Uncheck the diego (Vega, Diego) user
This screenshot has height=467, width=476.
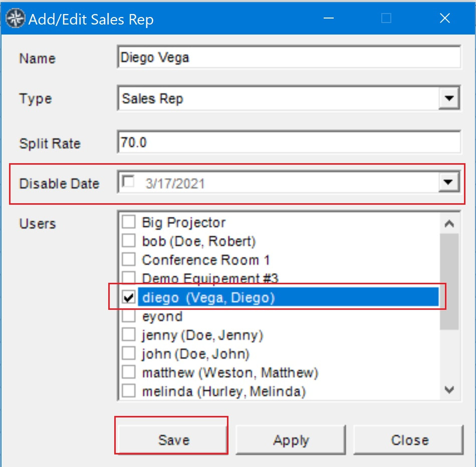tap(129, 297)
